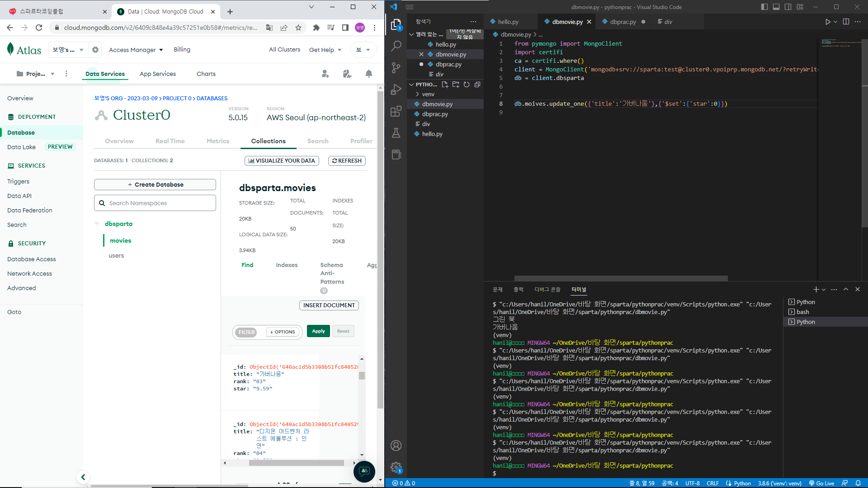
Task: Open the Atlas chat support bubble
Action: click(364, 471)
